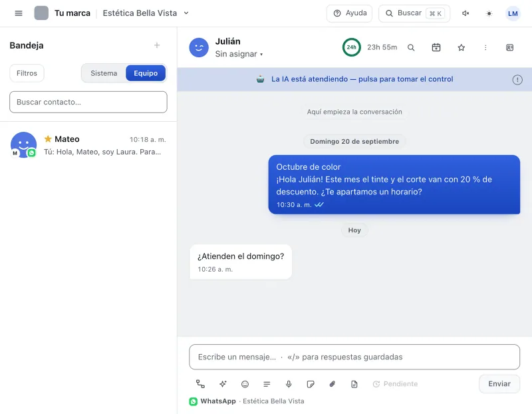Click Julián's smiley avatar in header

(x=199, y=47)
